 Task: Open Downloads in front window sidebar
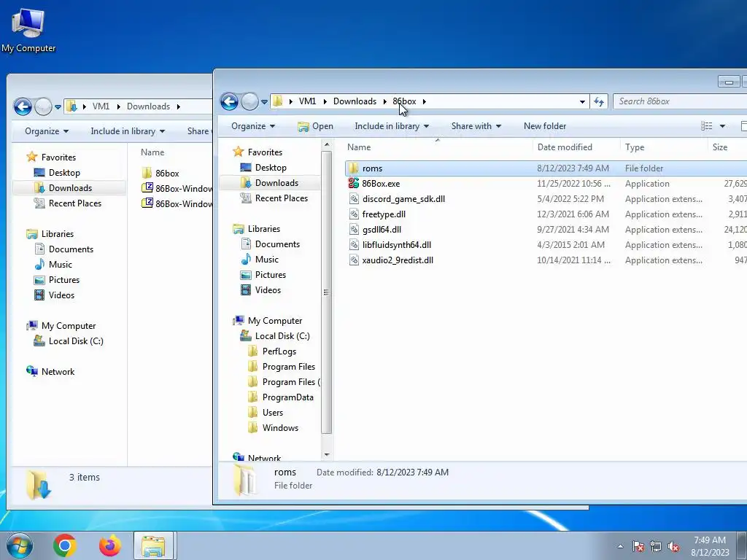tap(276, 183)
